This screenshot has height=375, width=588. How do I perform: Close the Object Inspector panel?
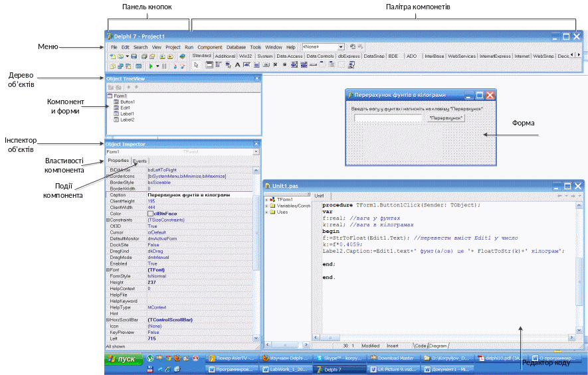pyautogui.click(x=257, y=143)
